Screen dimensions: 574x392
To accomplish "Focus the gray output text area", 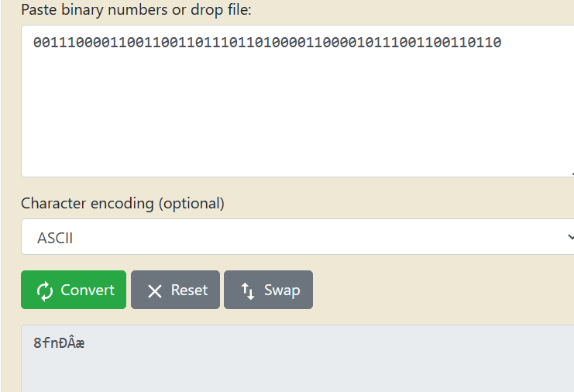I will (297, 359).
